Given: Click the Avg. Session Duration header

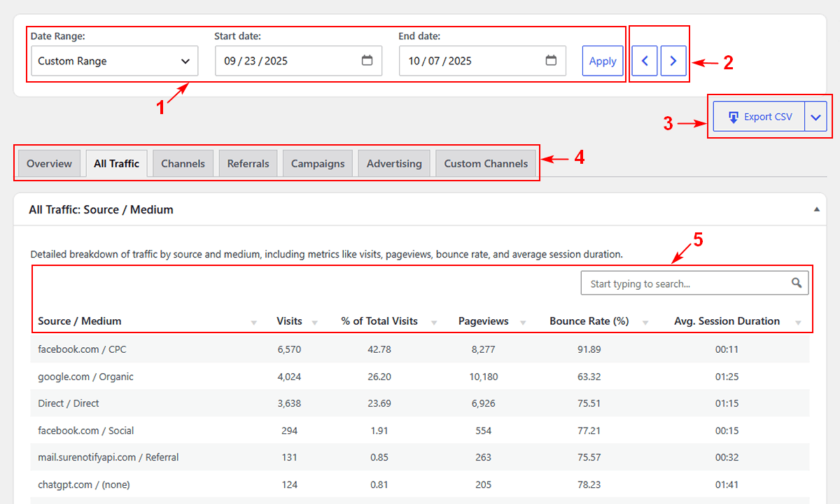Looking at the screenshot, I should point(727,321).
